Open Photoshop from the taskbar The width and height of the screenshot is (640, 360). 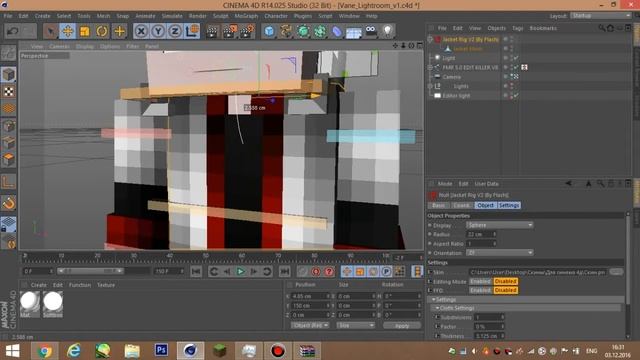[161, 351]
